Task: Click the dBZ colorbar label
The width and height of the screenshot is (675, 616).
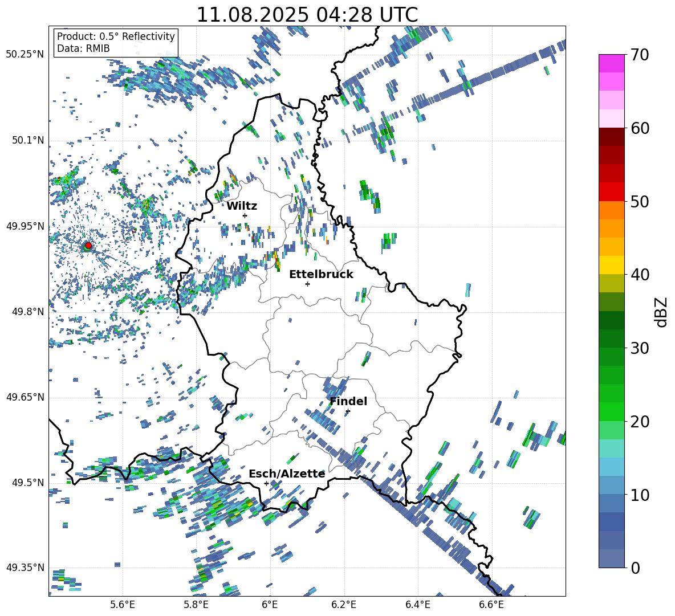Action: pos(661,312)
